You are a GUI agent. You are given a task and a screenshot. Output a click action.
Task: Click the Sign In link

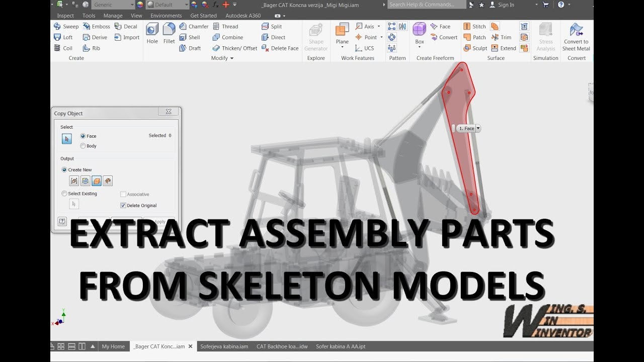[501, 5]
